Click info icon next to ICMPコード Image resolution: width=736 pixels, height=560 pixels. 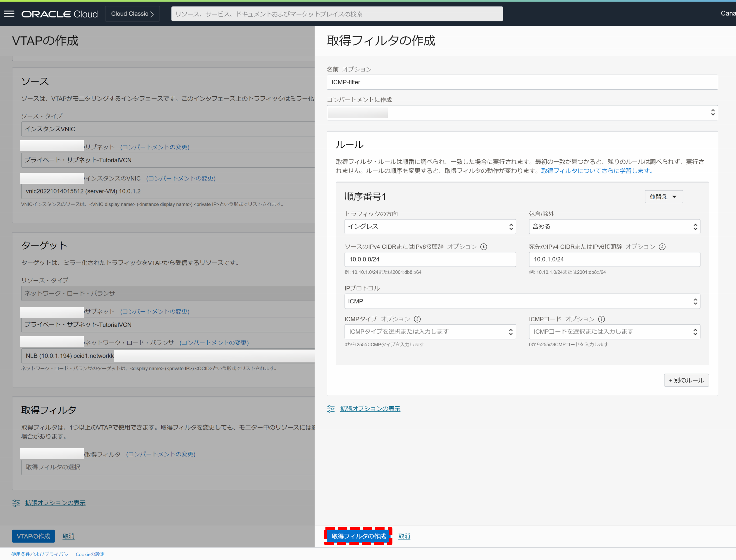pos(602,319)
